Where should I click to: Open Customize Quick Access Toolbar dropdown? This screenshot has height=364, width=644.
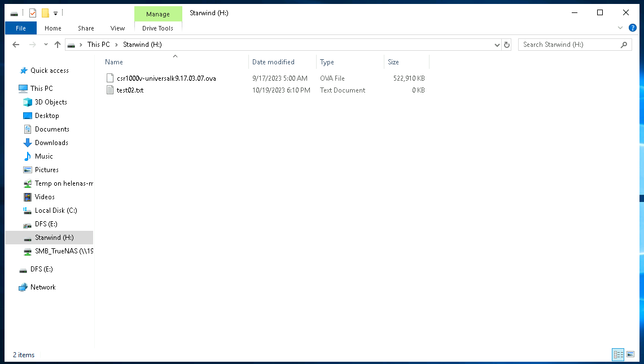56,13
